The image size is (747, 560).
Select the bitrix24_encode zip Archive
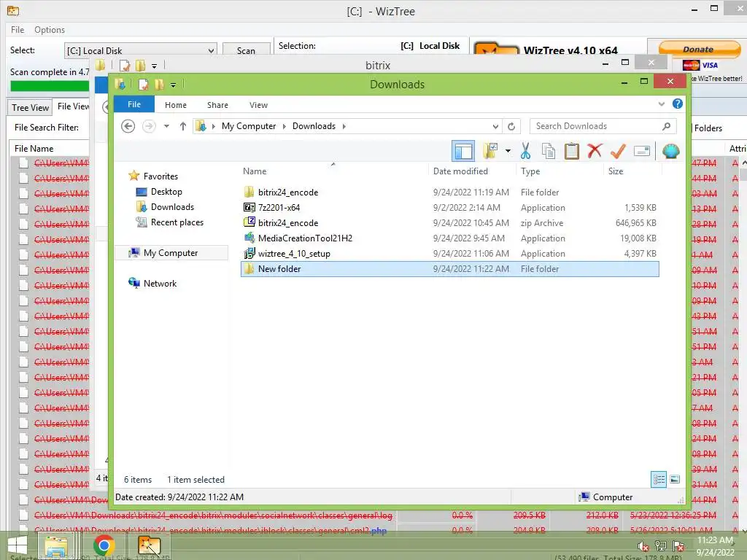coord(449,223)
